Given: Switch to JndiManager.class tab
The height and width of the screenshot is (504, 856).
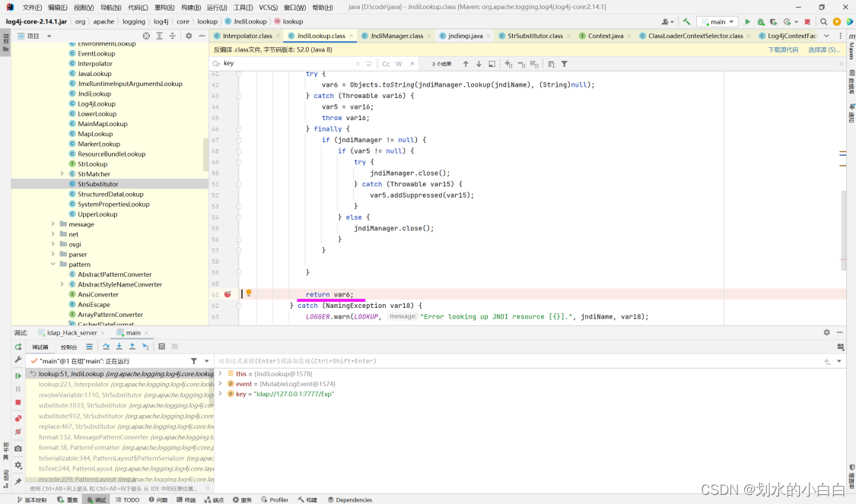Looking at the screenshot, I should click(x=396, y=36).
